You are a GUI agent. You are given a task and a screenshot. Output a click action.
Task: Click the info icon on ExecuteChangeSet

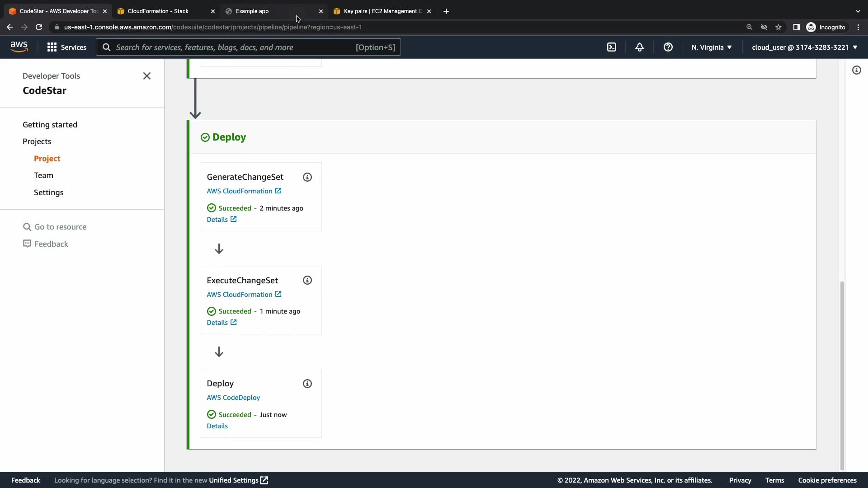(x=307, y=280)
